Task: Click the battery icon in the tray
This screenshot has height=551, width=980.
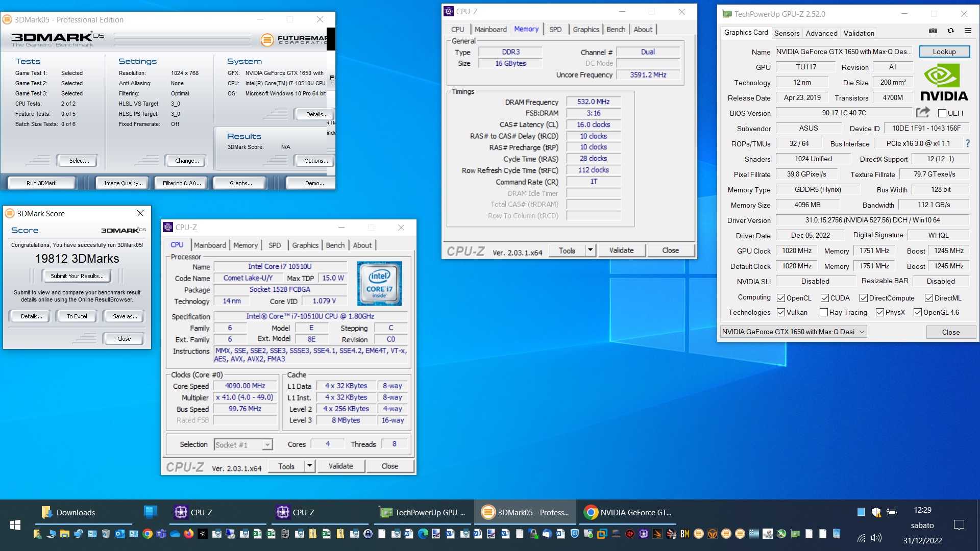Action: [892, 512]
